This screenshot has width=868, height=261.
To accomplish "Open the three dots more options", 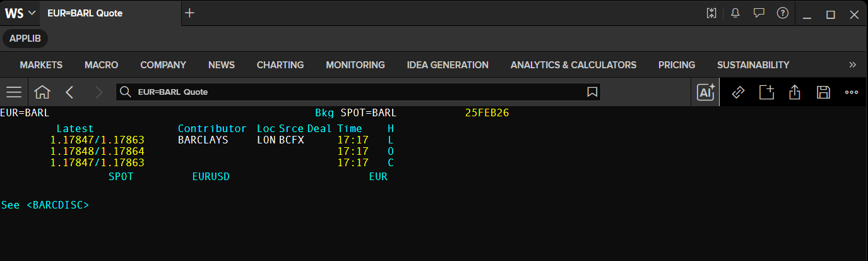I will click(x=851, y=92).
